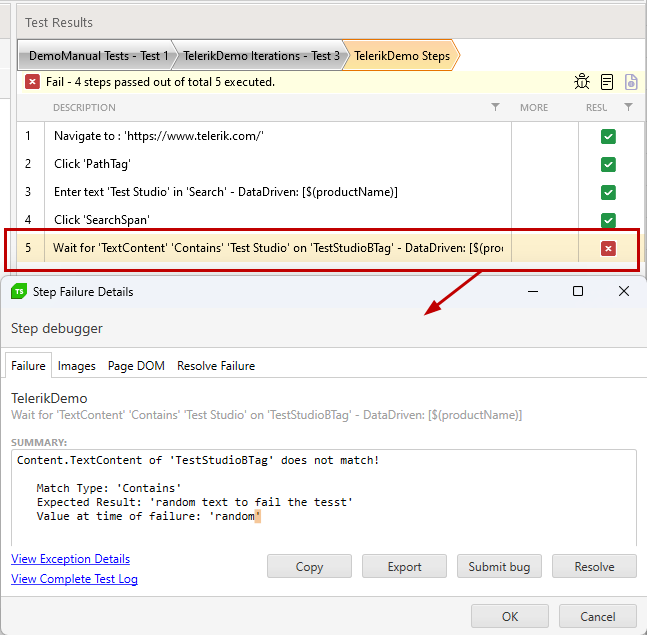The width and height of the screenshot is (647, 635).
Task: Select step 3 Enter text 'Test Studio' row
Action: (x=330, y=192)
